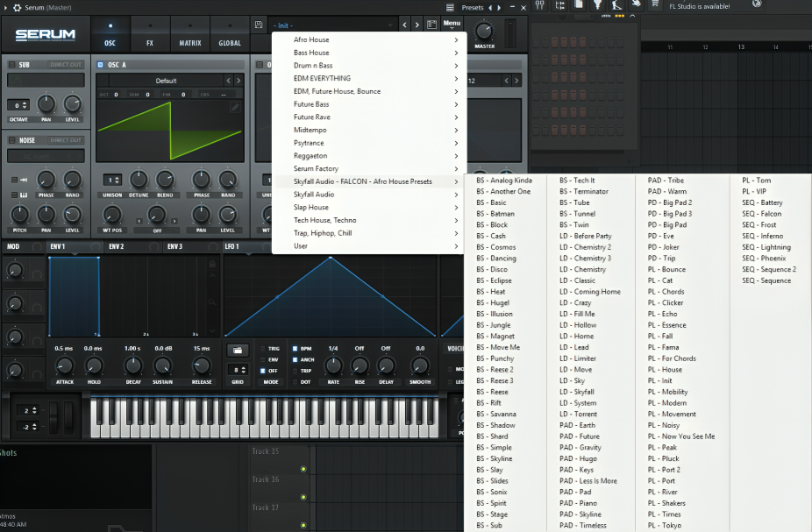Select OFF LFO mode

coord(263,371)
